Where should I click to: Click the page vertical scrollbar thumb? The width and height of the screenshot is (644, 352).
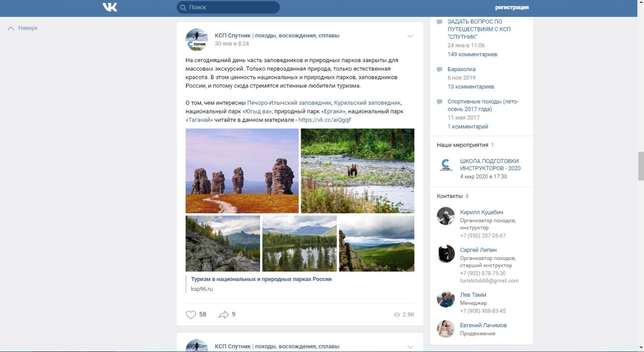(x=641, y=166)
